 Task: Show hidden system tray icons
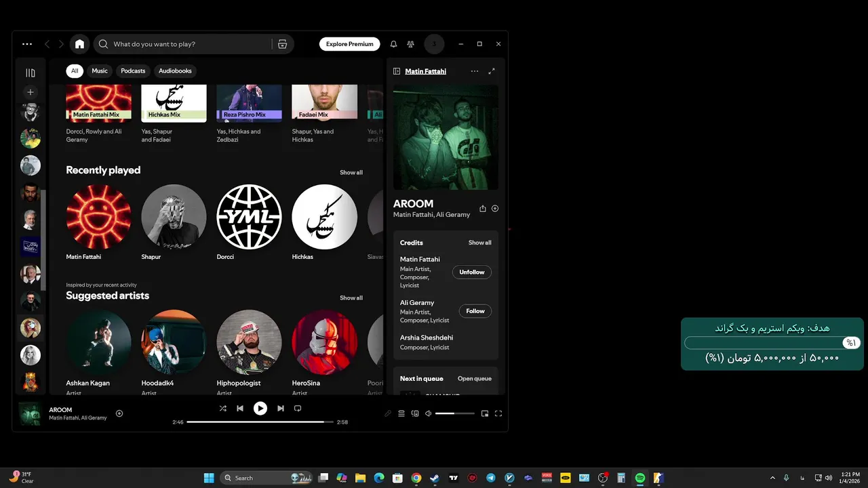(x=772, y=478)
